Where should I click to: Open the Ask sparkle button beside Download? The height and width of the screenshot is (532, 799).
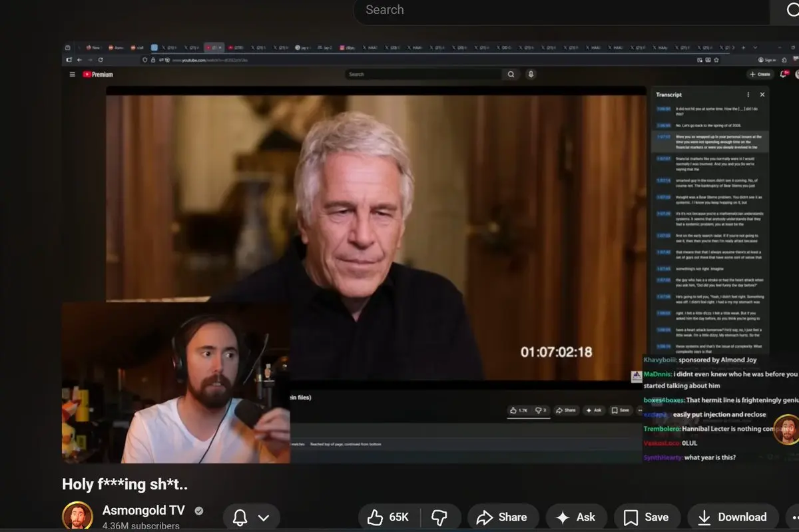[x=575, y=517]
